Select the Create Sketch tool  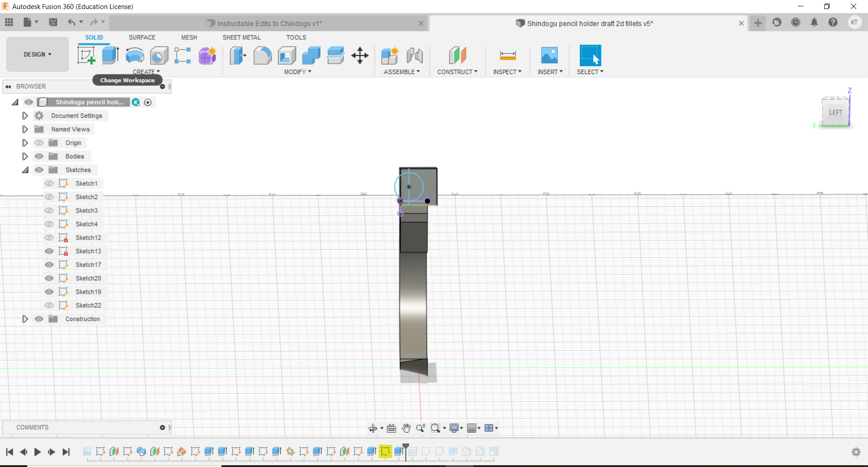[x=86, y=56]
